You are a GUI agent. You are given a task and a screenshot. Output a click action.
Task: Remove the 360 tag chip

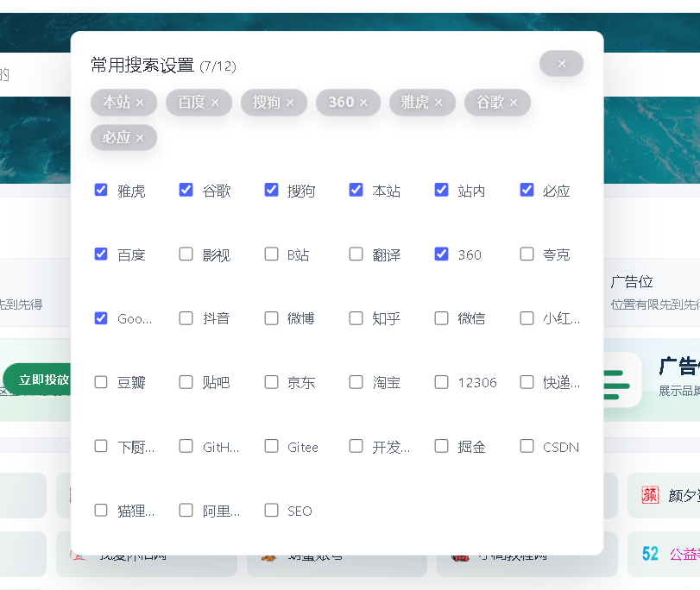pos(363,103)
